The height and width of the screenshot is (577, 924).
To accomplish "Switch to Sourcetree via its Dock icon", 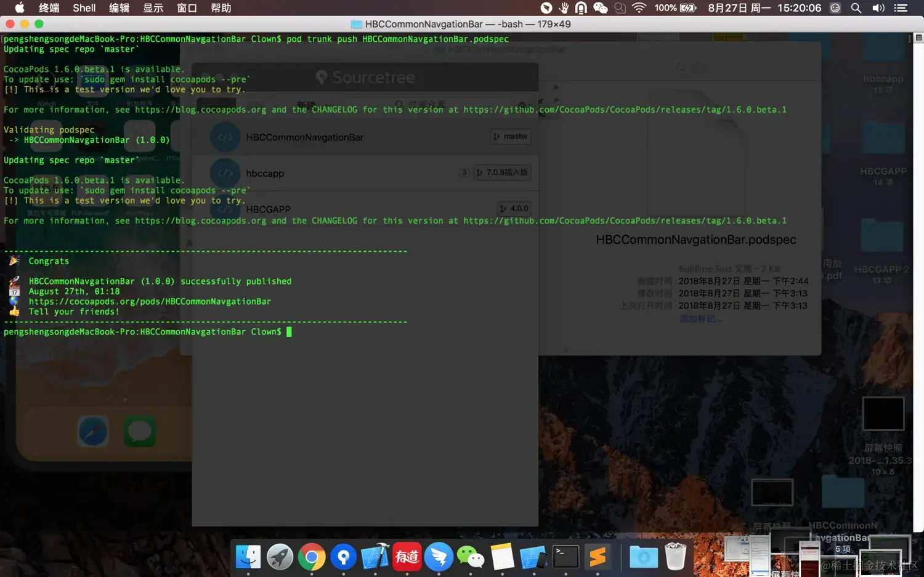I will (344, 557).
